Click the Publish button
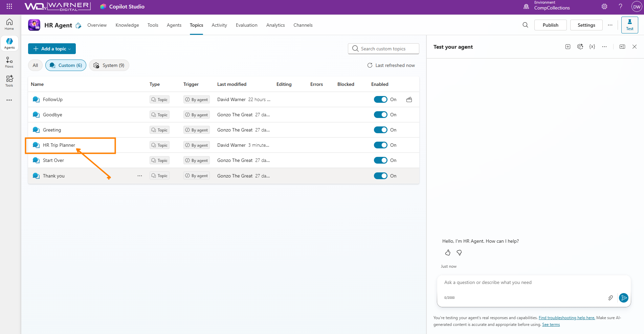Viewport: 644px width, 334px height. pos(550,25)
